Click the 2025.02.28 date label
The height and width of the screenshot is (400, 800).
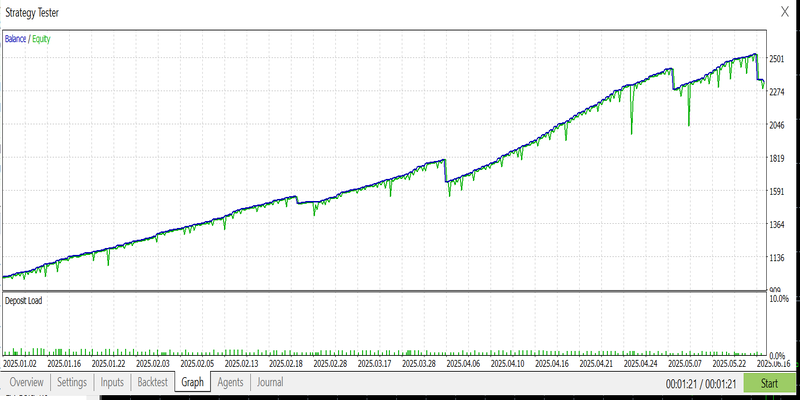[331, 364]
